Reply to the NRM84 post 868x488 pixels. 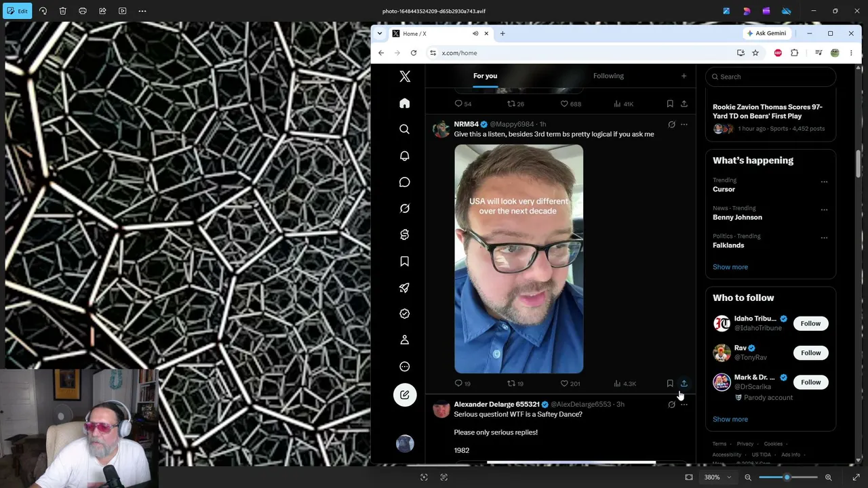coord(462,384)
